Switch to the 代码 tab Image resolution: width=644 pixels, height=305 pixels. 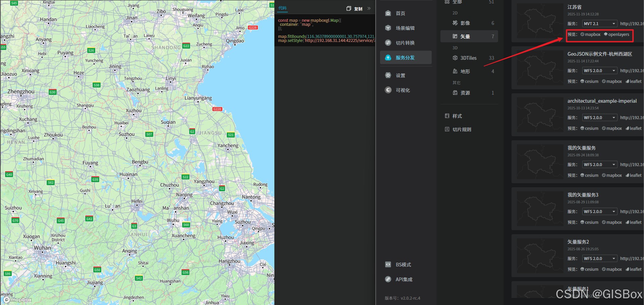point(282,8)
